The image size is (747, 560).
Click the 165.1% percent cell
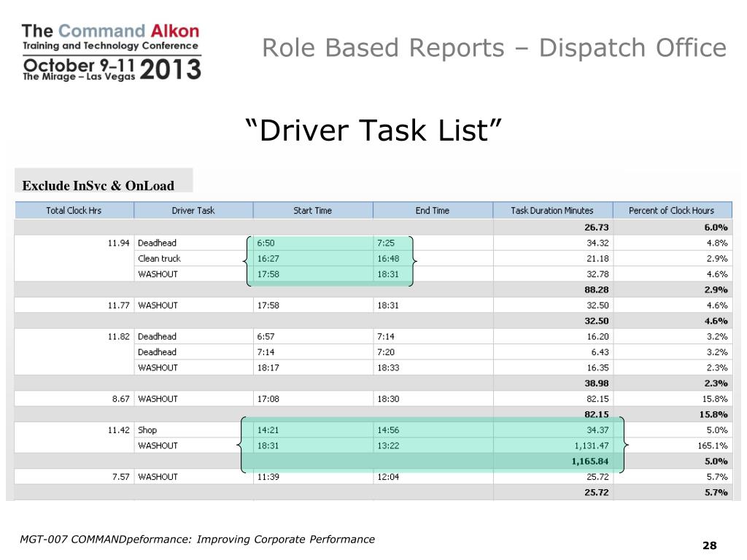pos(712,446)
